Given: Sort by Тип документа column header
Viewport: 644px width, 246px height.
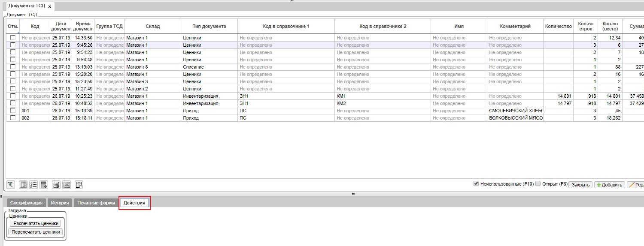Looking at the screenshot, I should (209, 26).
